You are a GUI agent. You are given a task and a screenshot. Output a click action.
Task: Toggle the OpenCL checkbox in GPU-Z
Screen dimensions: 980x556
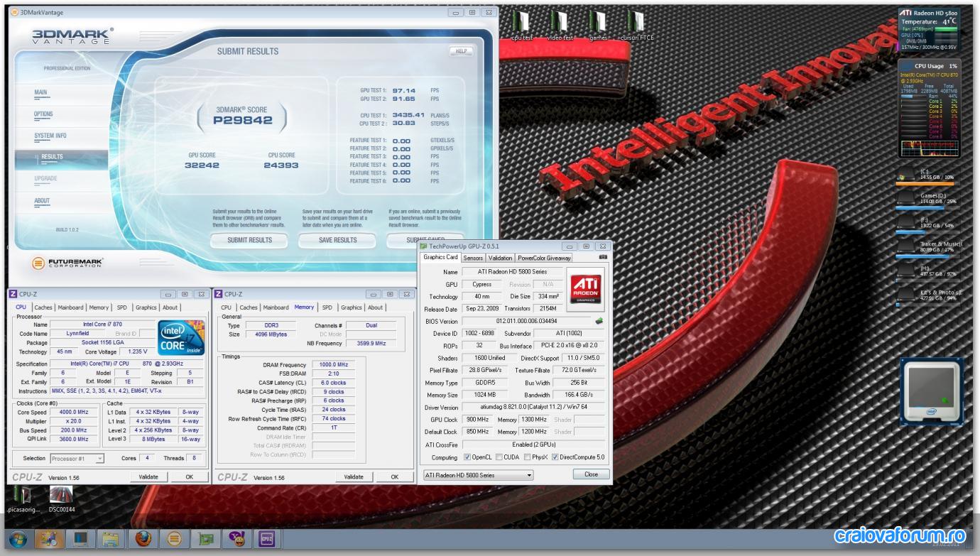pos(467,457)
